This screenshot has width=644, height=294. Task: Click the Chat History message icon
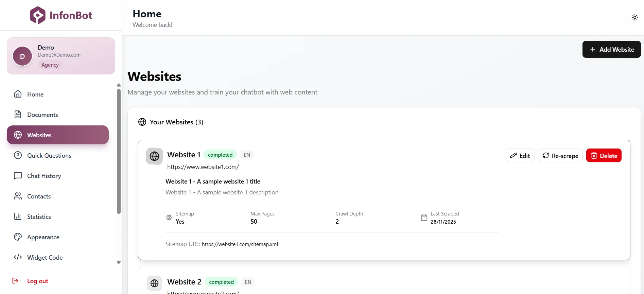click(18, 176)
